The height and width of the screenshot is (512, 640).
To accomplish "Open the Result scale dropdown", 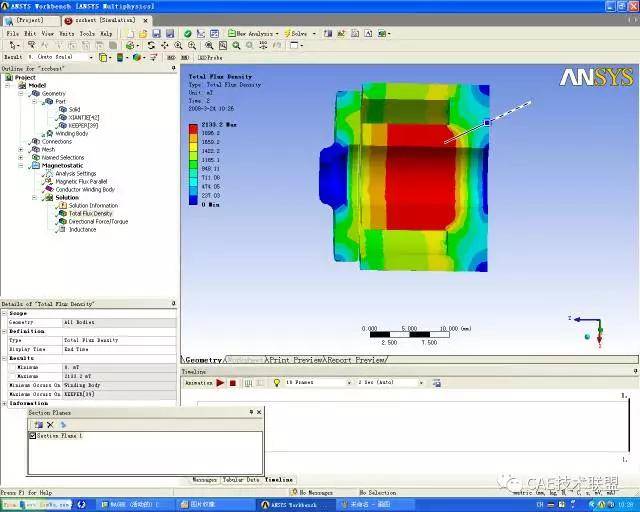I will pos(91,58).
